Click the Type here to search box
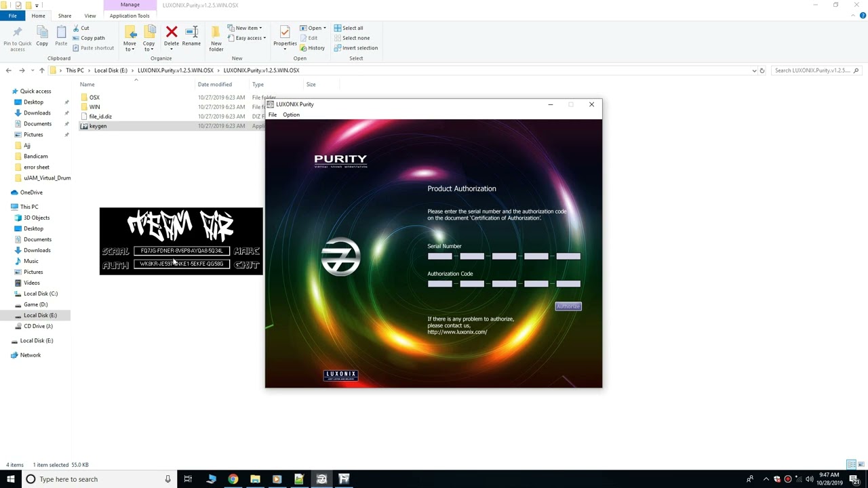Image resolution: width=868 pixels, height=488 pixels. coord(98,479)
